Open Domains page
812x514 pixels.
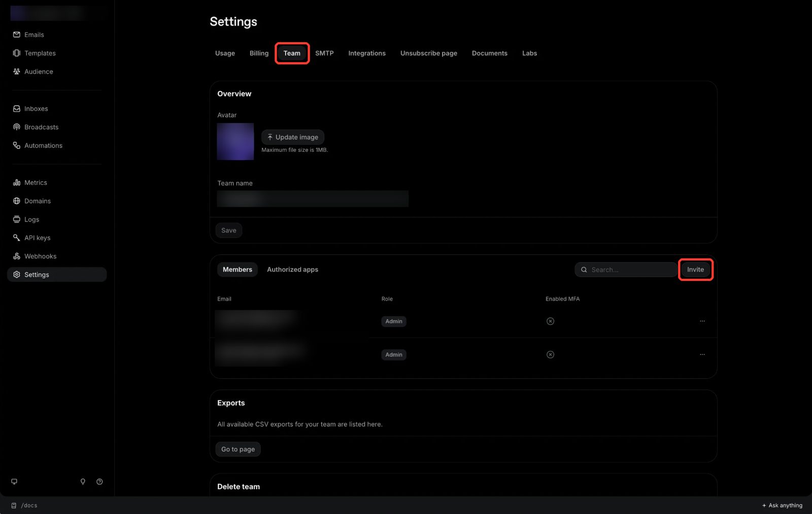(32, 201)
